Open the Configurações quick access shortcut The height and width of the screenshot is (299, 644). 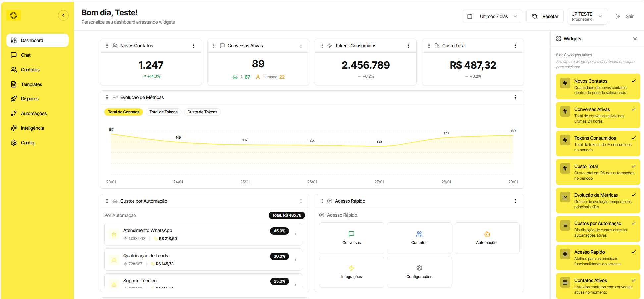click(x=419, y=272)
